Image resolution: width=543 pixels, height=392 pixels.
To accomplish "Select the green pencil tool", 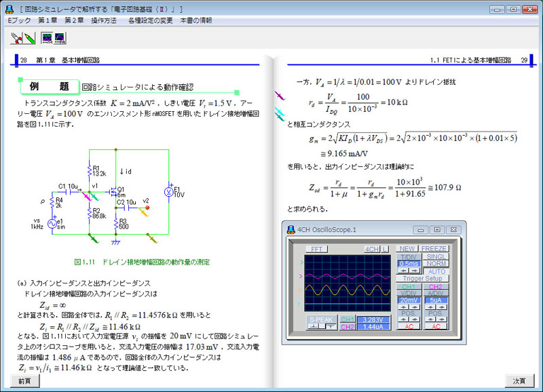I will [x=30, y=38].
